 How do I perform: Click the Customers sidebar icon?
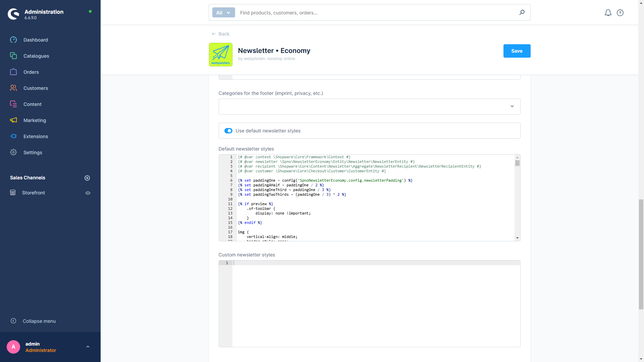(x=13, y=88)
